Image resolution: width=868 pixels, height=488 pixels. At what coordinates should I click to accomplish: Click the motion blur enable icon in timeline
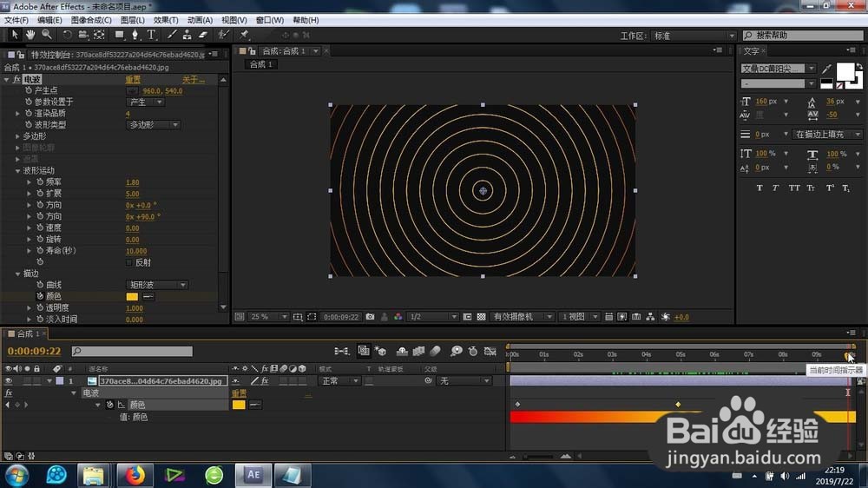(x=435, y=351)
